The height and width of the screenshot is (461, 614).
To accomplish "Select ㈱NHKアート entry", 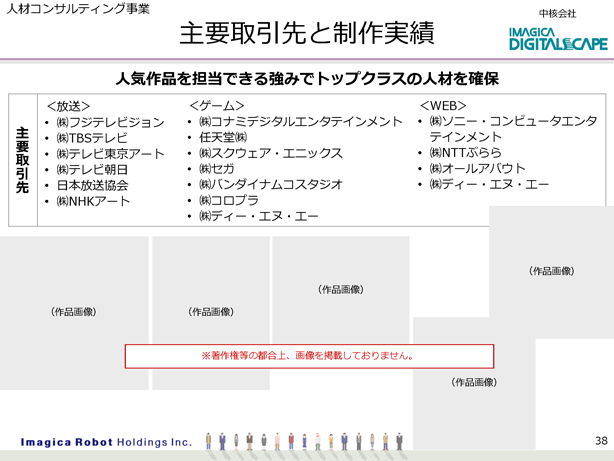I will tap(93, 201).
